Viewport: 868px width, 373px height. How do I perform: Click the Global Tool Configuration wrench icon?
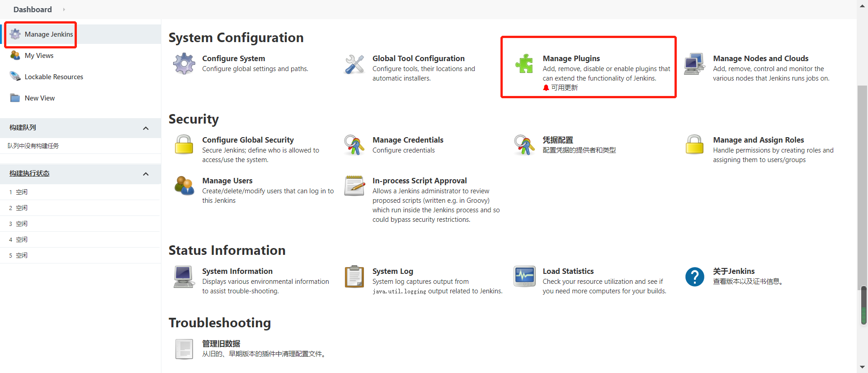pos(354,64)
